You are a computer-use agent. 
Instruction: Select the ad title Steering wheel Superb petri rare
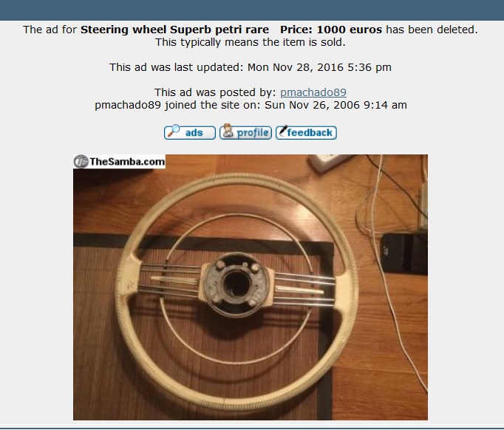174,30
